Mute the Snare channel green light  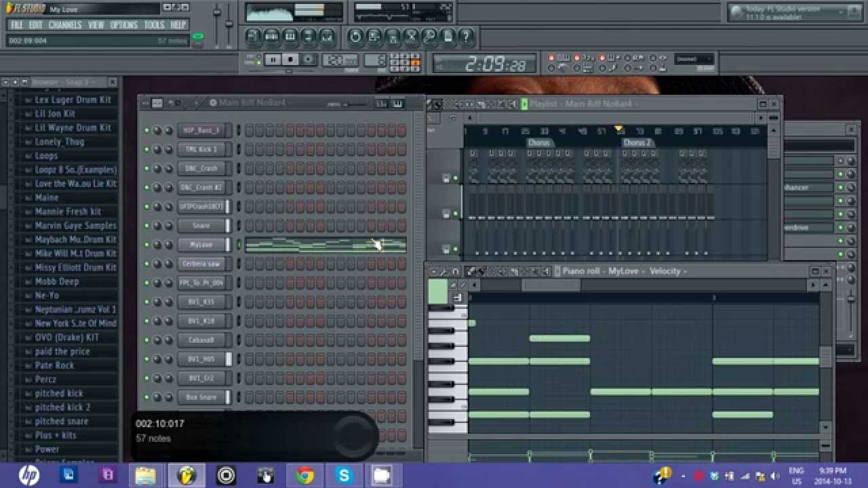[146, 226]
